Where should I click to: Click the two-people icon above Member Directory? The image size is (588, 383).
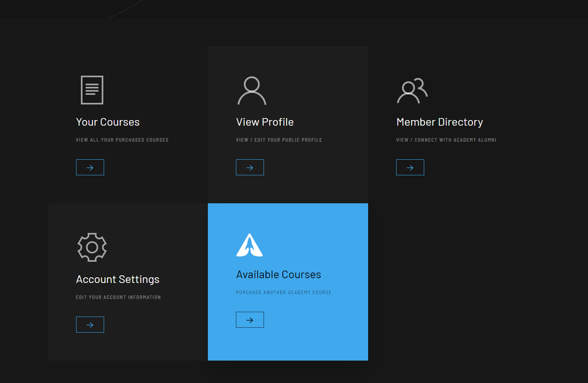point(412,90)
